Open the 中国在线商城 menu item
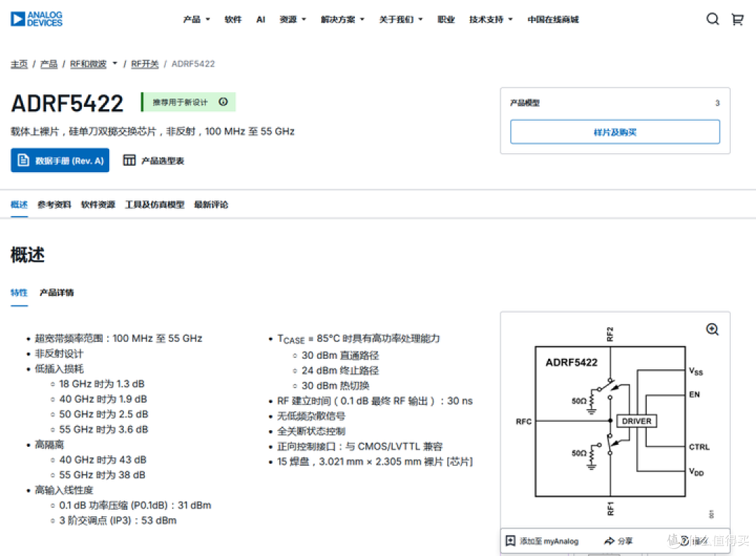 point(553,20)
